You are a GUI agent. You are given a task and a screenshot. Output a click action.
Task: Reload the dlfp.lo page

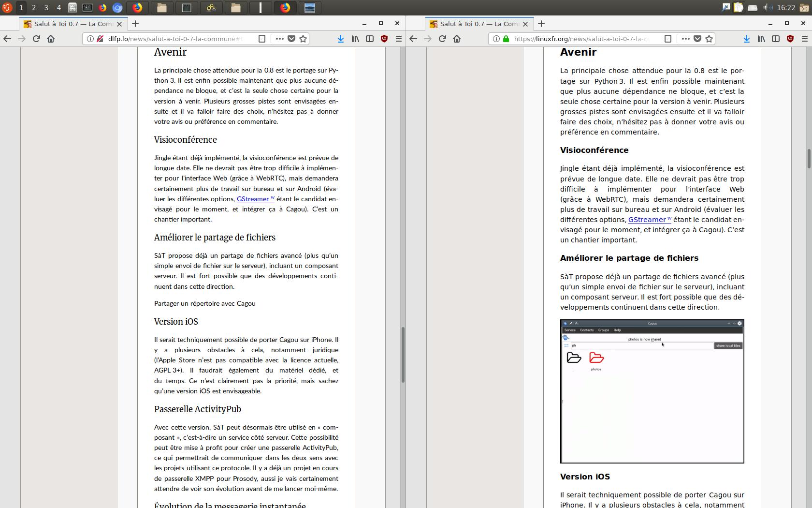pyautogui.click(x=36, y=39)
